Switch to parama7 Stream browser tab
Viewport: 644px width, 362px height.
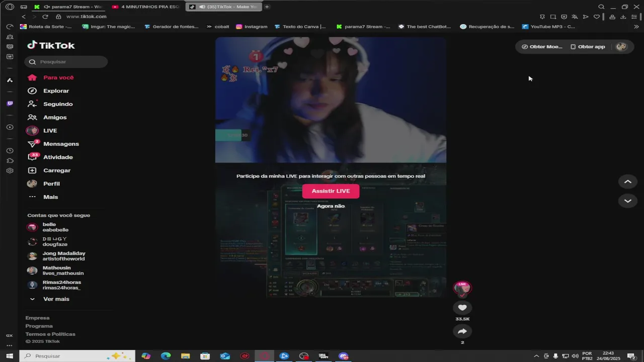[68, 7]
